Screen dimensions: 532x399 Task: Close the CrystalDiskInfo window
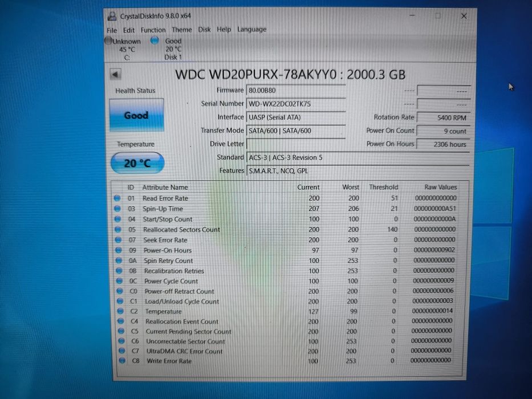464,16
